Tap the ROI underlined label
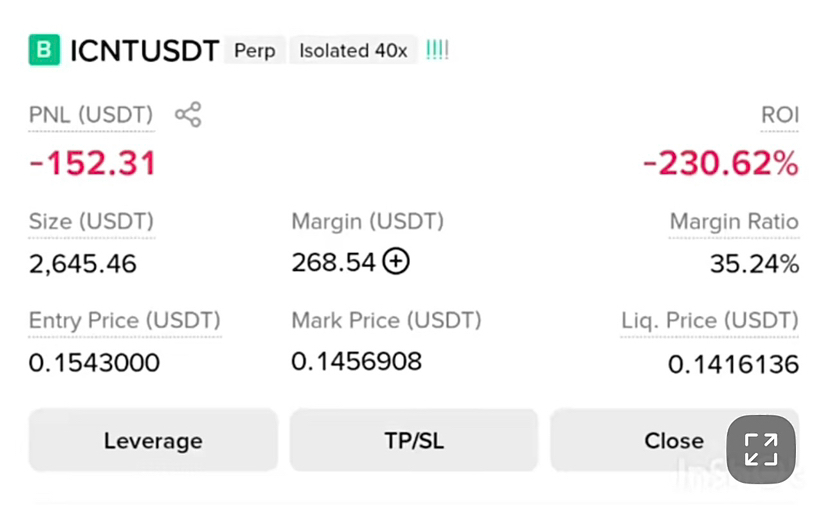Screen dimensions: 828x506 coord(780,115)
